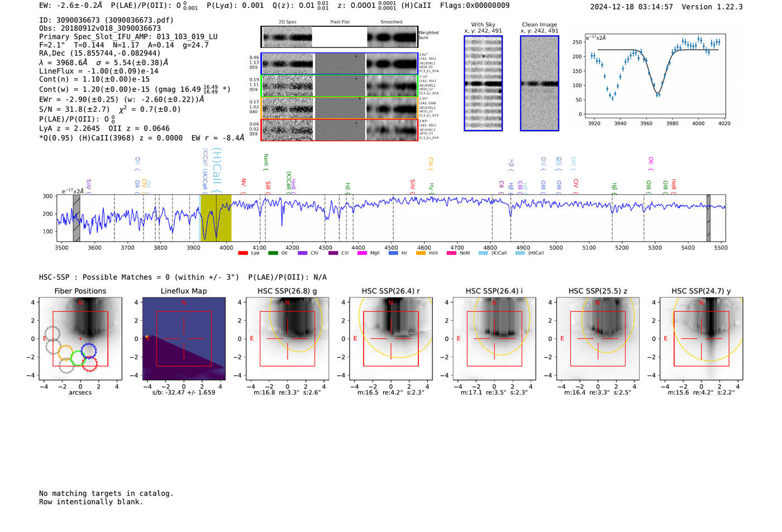Open the Lineflux Map panel
782x532 pixels.
(x=184, y=339)
